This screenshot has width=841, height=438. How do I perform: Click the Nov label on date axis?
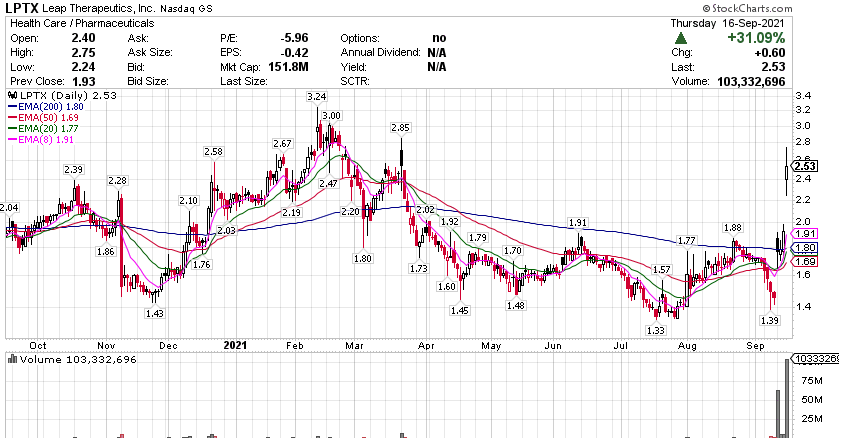pyautogui.click(x=106, y=346)
